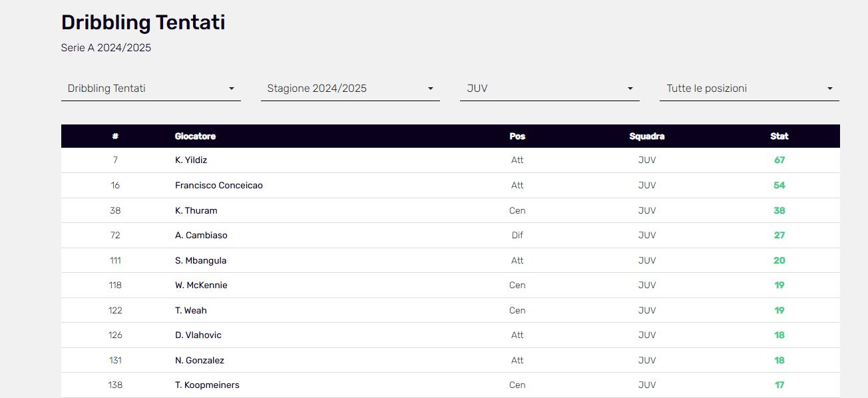Click T. Koopmeiners player name

pyautogui.click(x=207, y=385)
